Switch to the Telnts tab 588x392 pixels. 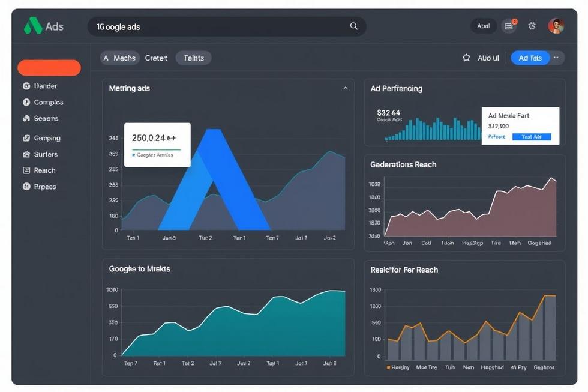tap(193, 58)
